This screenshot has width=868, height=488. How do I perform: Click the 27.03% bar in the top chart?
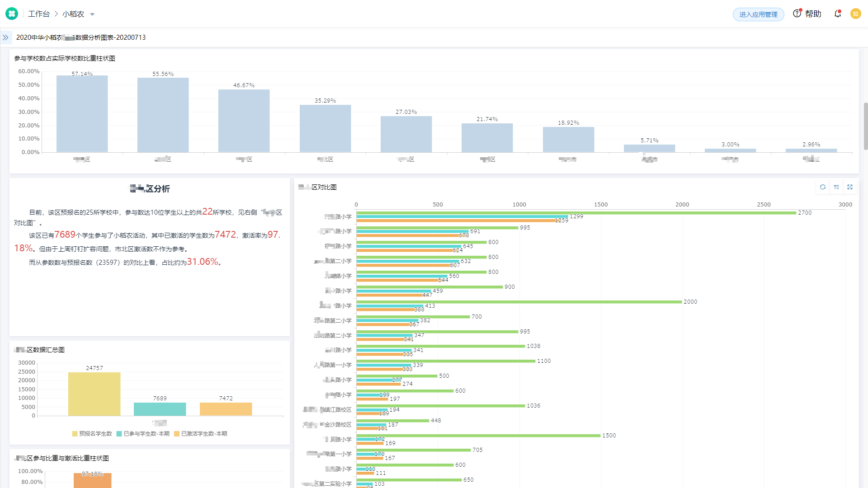coord(406,134)
